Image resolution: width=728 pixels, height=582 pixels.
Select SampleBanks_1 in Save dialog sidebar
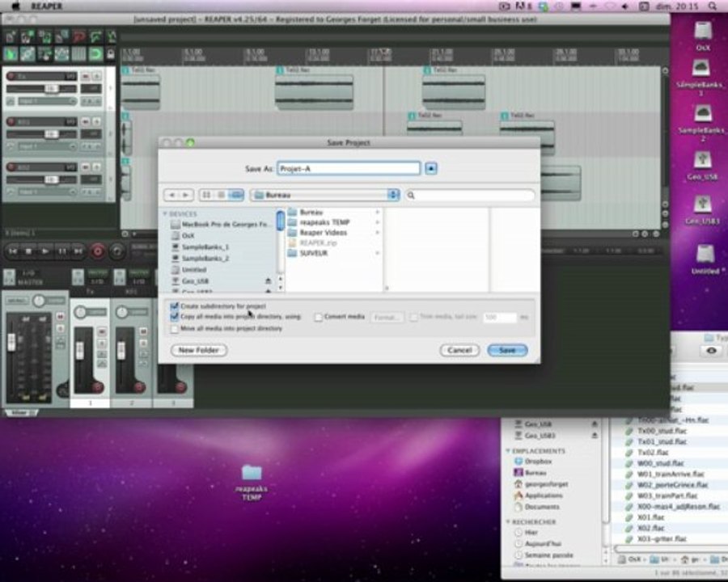pos(205,247)
